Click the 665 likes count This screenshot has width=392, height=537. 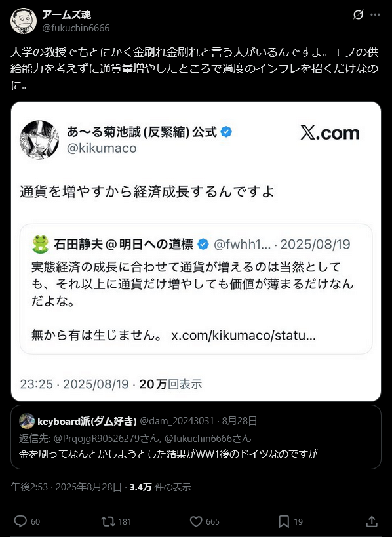(x=212, y=521)
